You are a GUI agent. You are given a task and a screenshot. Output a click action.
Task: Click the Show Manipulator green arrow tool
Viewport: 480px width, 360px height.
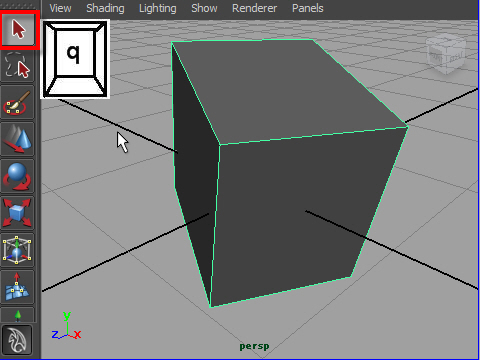tap(18, 315)
